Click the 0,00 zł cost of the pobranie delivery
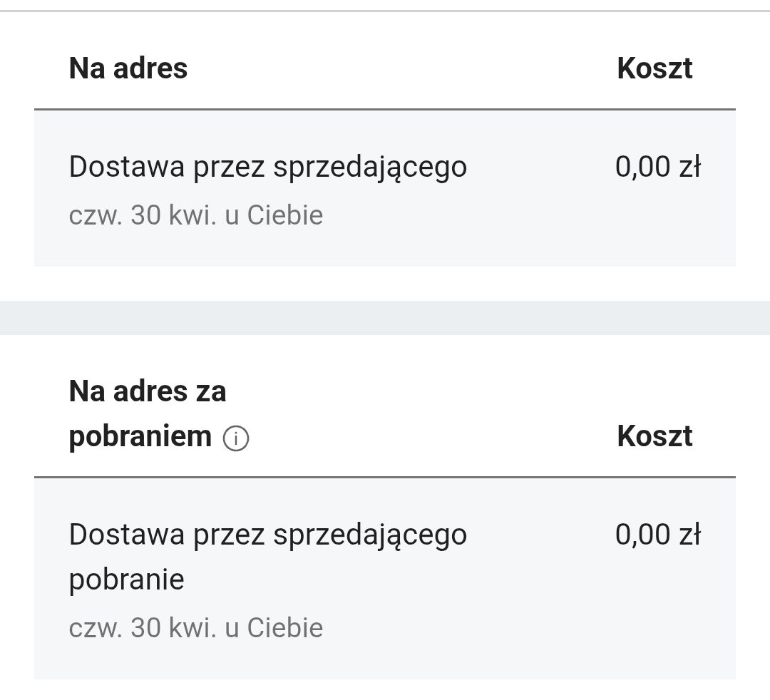 click(657, 535)
